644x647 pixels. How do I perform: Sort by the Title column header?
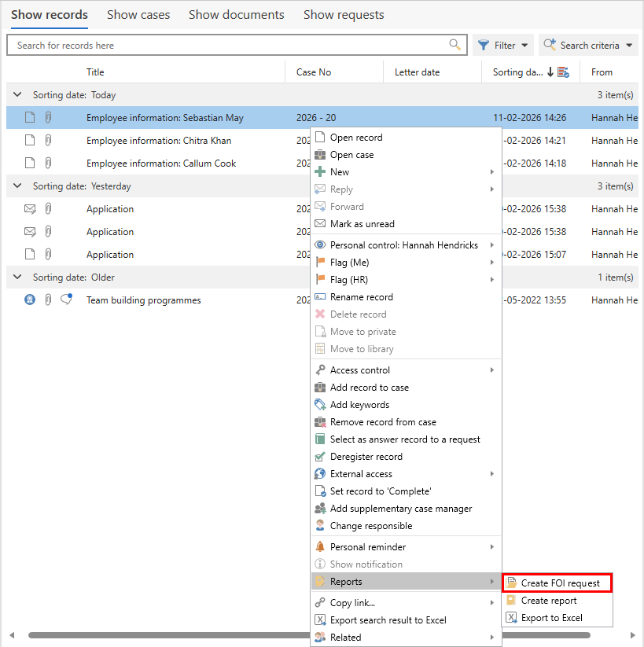click(95, 72)
